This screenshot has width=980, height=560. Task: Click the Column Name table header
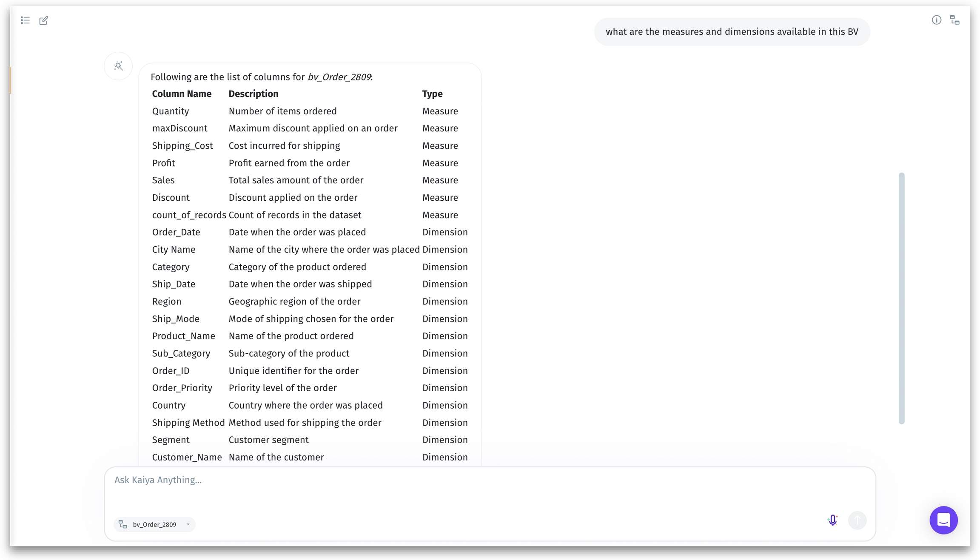[x=182, y=94]
